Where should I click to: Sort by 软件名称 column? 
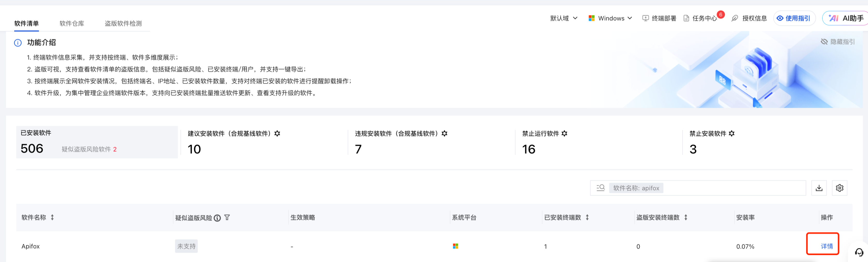tap(52, 218)
